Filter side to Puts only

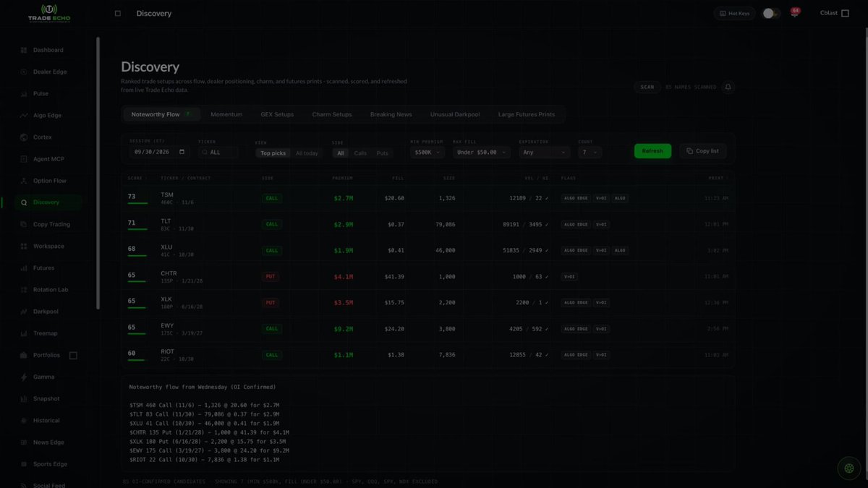point(382,153)
